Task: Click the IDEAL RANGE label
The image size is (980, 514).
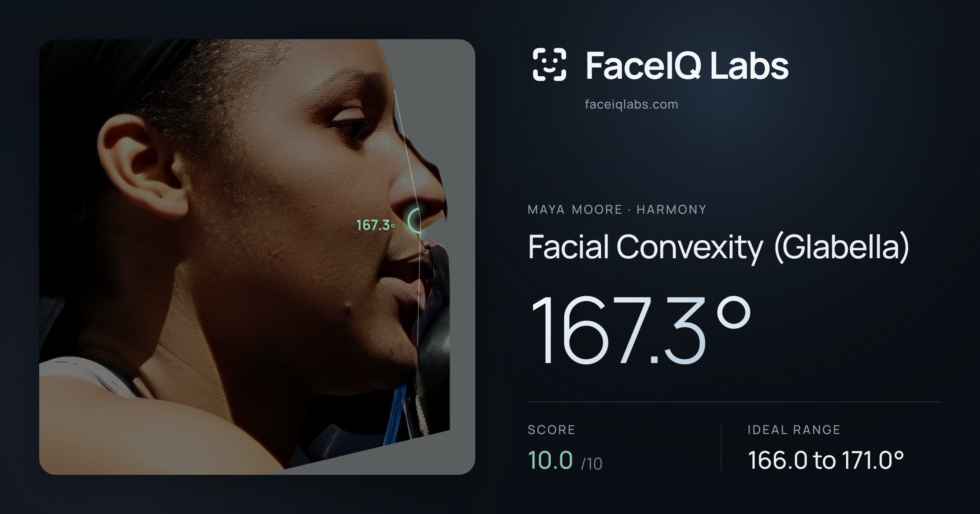Action: point(794,430)
